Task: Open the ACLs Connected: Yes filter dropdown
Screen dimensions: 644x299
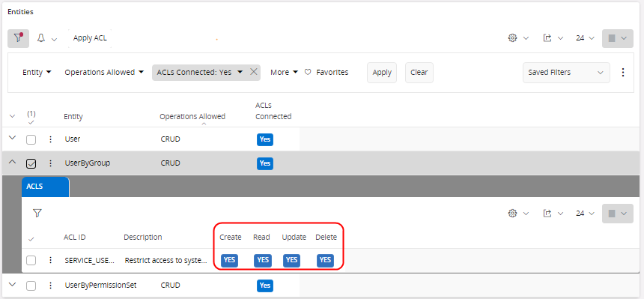Action: 200,72
